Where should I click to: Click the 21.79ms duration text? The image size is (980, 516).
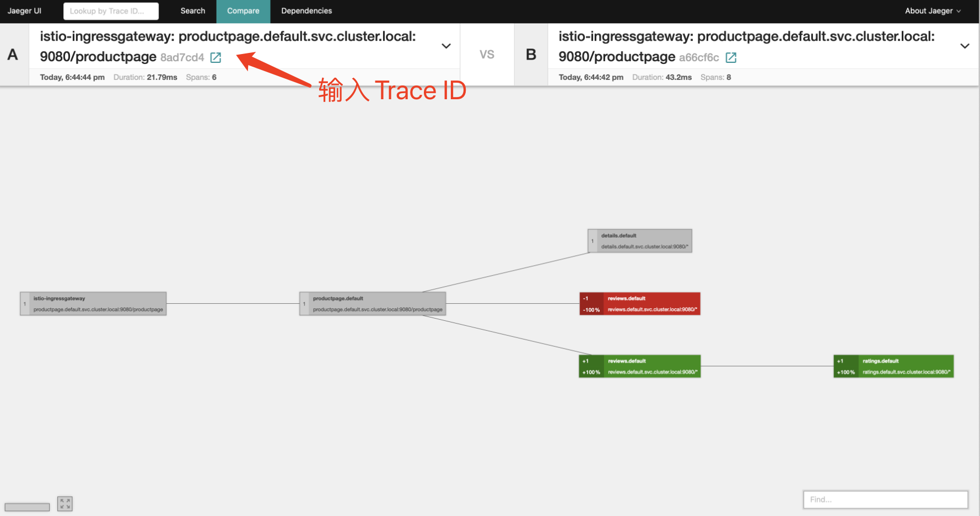pyautogui.click(x=162, y=77)
